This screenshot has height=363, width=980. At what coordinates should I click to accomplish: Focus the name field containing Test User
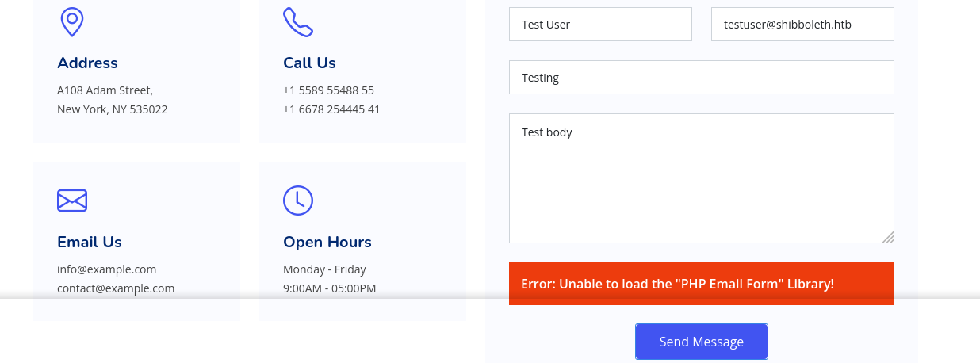600,25
